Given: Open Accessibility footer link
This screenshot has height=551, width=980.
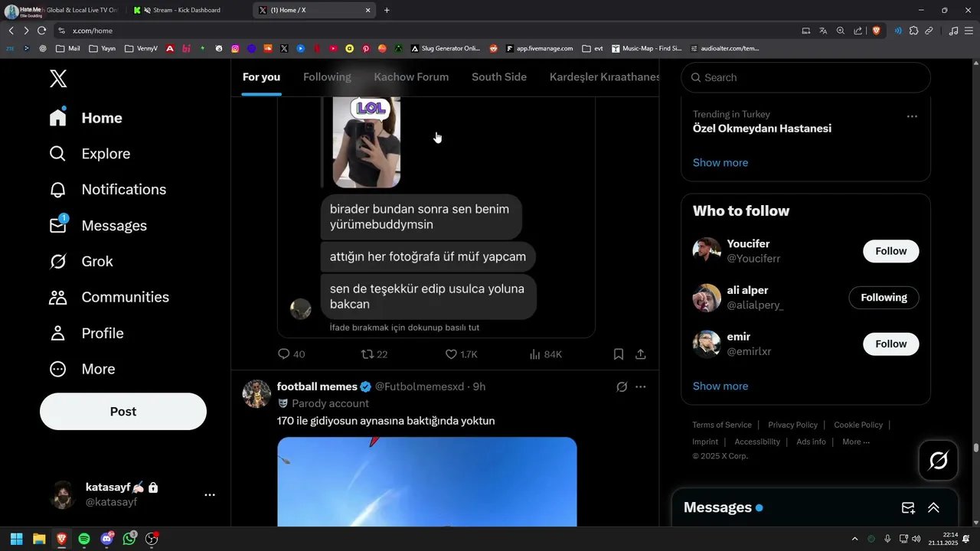Looking at the screenshot, I should coord(757,442).
